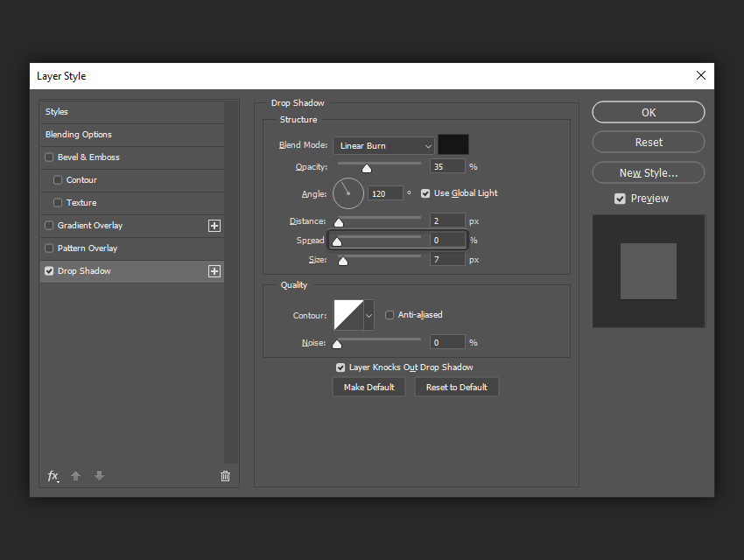Toggle the Preview checkbox
The width and height of the screenshot is (744, 560).
620,199
